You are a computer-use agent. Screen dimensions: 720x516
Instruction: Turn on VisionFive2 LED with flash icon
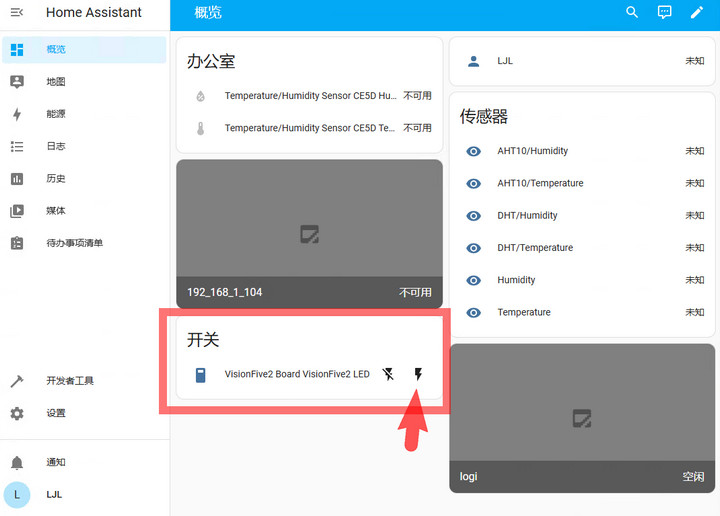(418, 374)
